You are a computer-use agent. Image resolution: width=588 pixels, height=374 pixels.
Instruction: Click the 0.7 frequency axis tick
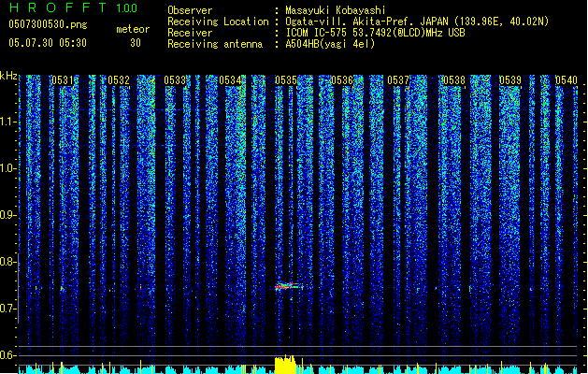click(7, 309)
